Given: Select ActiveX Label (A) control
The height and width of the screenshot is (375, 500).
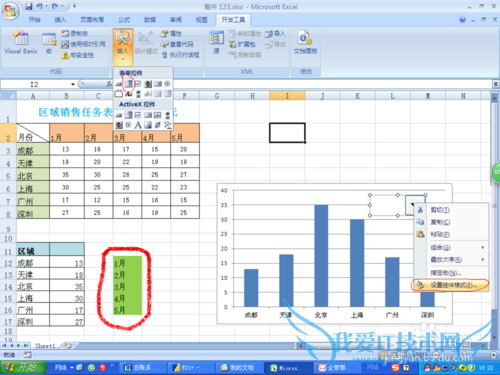Looking at the screenshot, I should tap(138, 125).
